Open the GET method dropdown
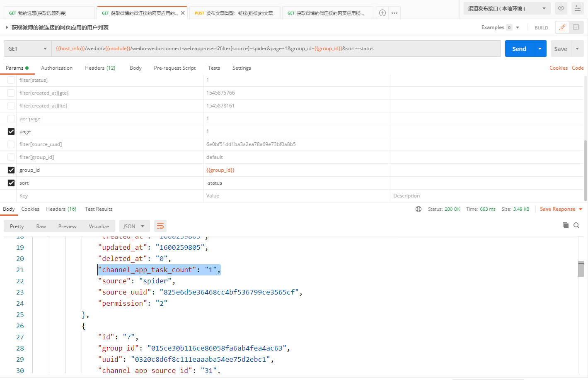The height and width of the screenshot is (380, 588). pyautogui.click(x=27, y=49)
